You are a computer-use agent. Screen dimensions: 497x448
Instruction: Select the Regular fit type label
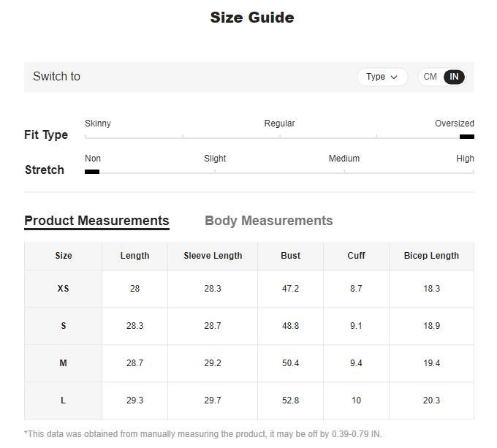tap(279, 124)
